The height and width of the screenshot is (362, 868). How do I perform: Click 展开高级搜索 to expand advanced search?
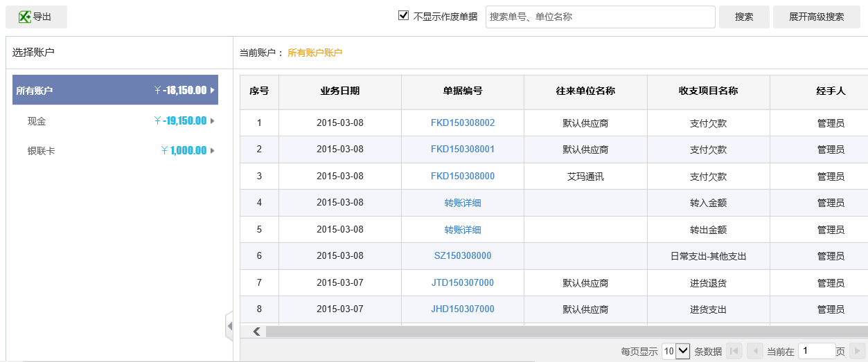816,17
